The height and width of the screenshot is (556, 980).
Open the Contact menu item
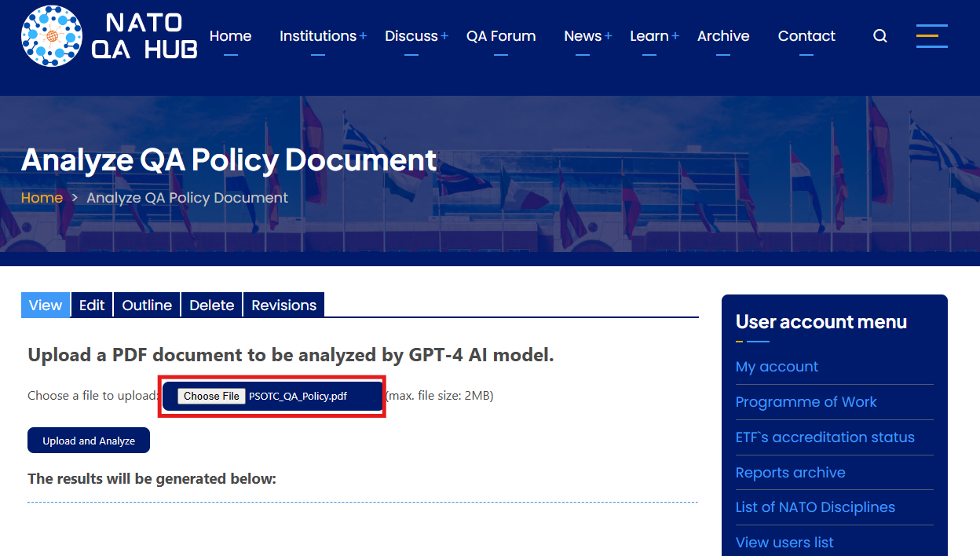pyautogui.click(x=806, y=36)
